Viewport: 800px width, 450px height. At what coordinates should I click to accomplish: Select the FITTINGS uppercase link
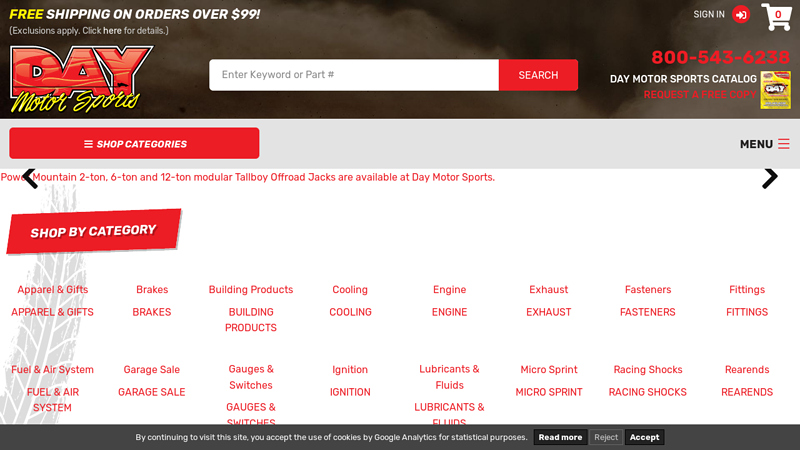(x=747, y=312)
